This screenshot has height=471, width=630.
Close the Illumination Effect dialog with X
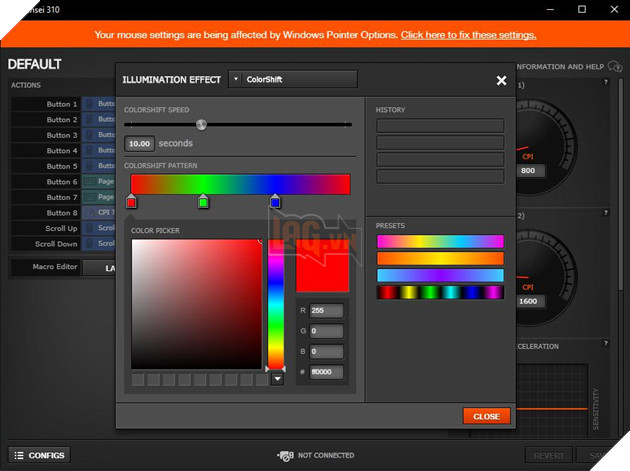click(501, 80)
